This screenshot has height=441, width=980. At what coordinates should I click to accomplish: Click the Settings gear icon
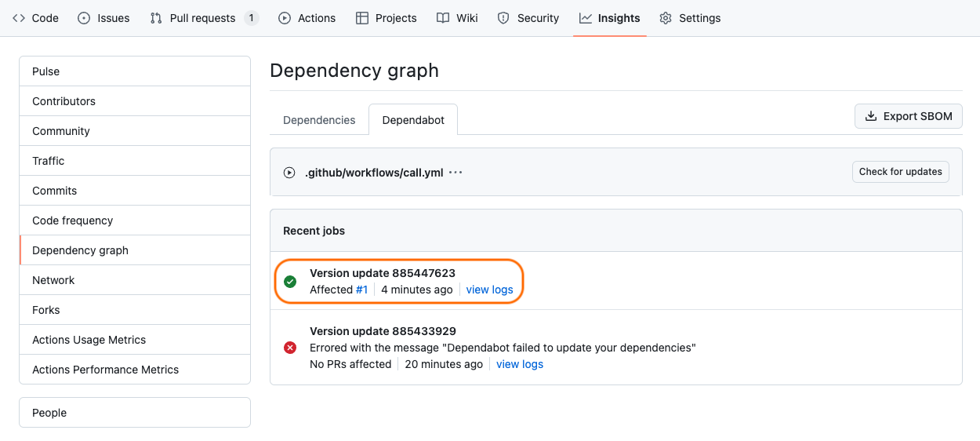point(666,18)
